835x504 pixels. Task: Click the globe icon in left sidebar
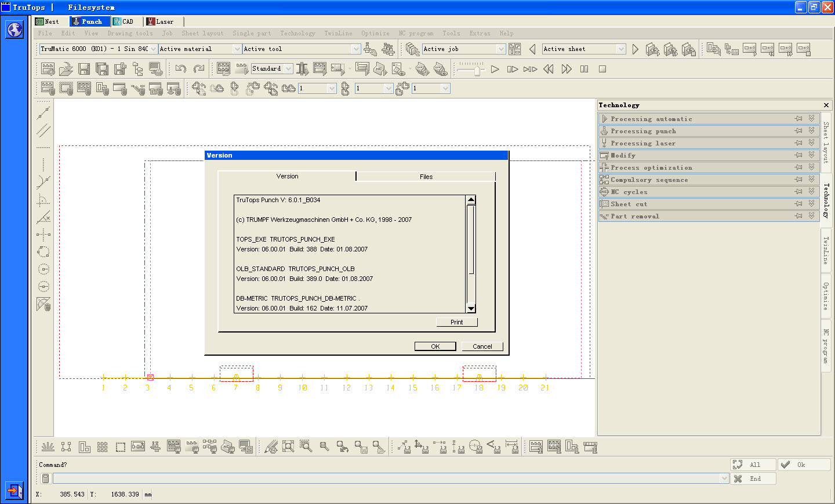point(14,29)
